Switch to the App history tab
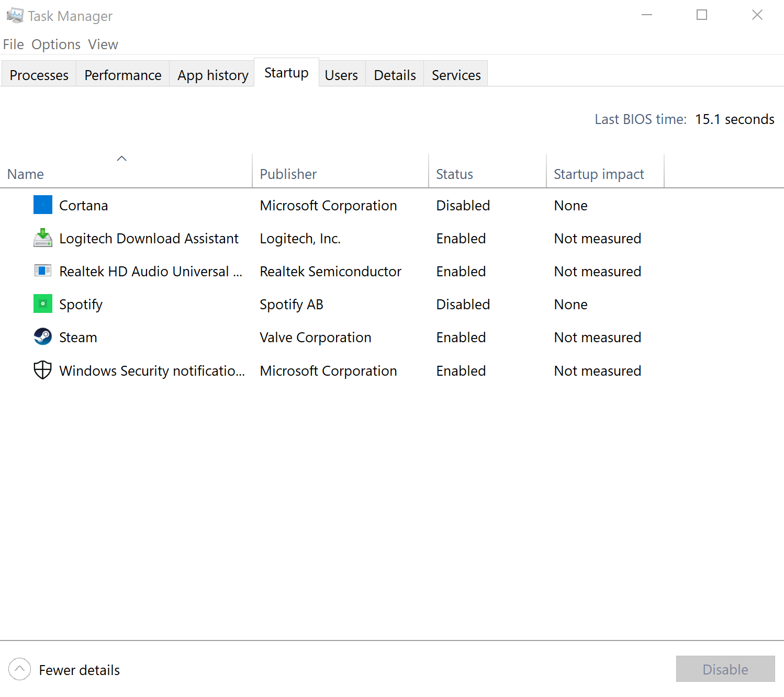This screenshot has width=784, height=697. click(213, 75)
